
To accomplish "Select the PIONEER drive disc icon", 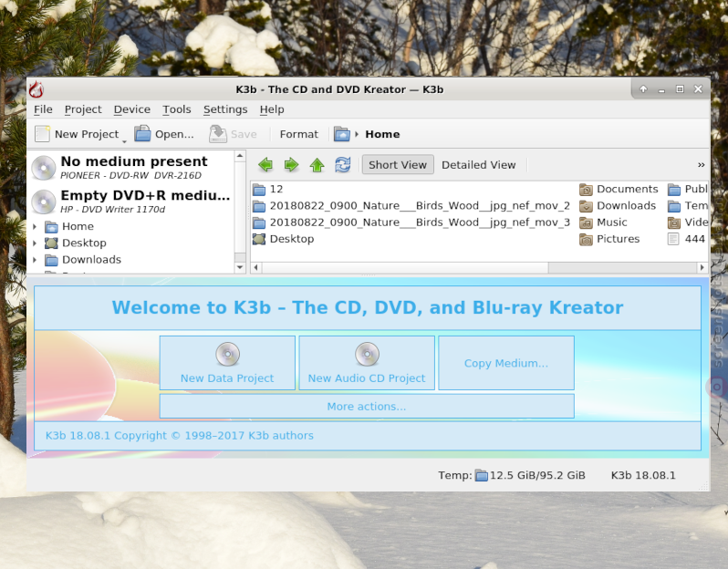I will [x=44, y=168].
